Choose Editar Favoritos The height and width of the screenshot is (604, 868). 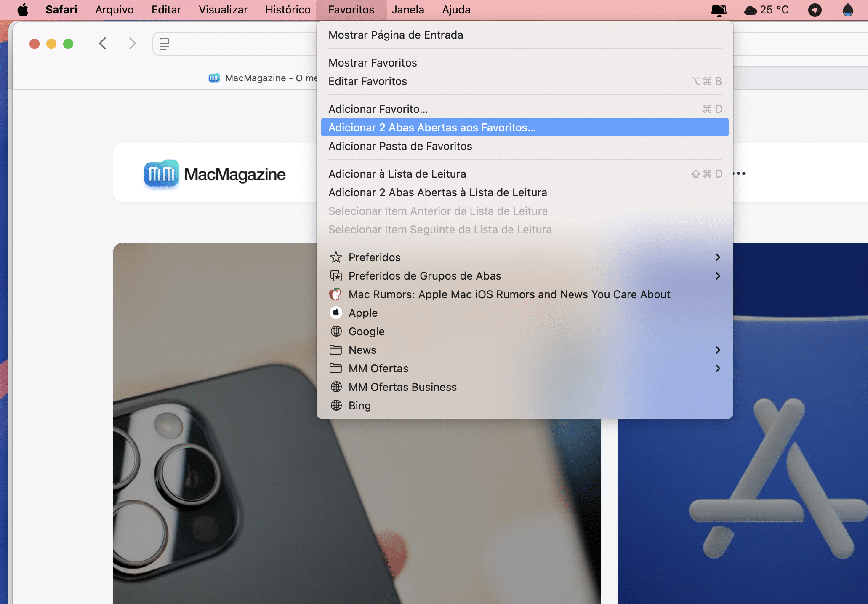[x=525, y=81]
